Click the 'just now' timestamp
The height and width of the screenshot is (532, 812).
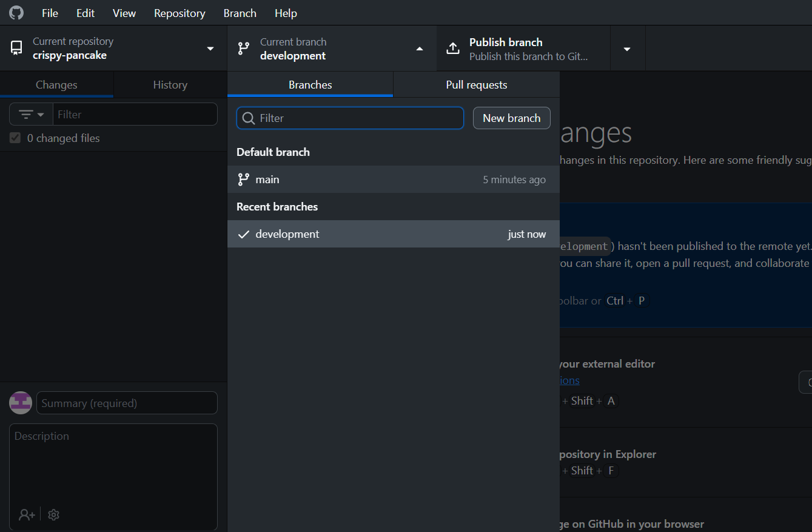(x=527, y=234)
